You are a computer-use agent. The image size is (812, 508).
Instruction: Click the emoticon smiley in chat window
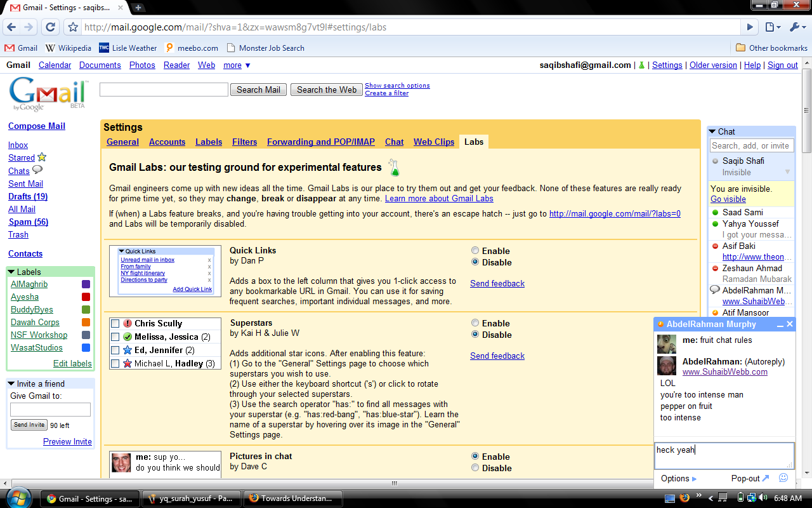tap(783, 478)
